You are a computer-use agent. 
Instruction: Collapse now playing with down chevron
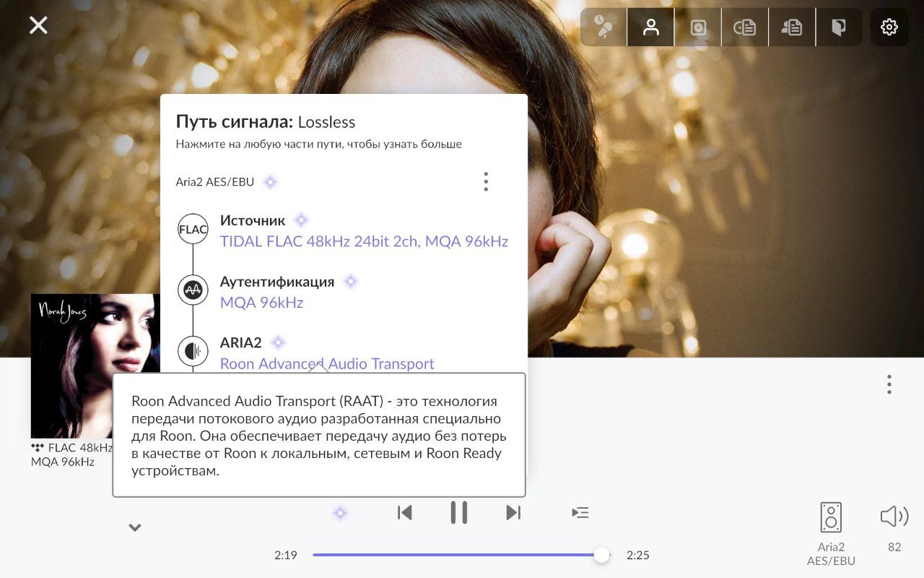[x=134, y=527]
